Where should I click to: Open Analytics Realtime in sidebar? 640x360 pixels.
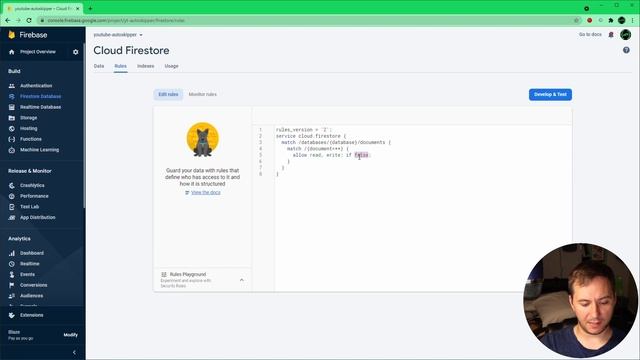pos(30,264)
